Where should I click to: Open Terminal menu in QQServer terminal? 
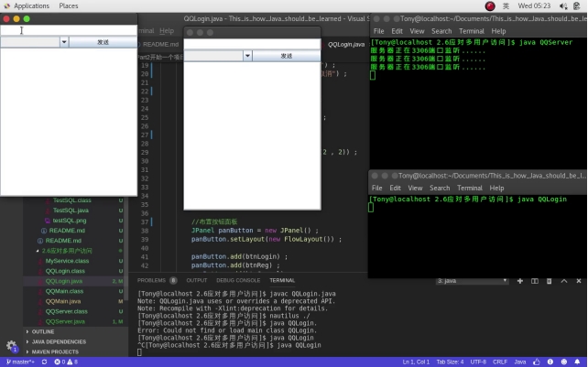coord(472,31)
